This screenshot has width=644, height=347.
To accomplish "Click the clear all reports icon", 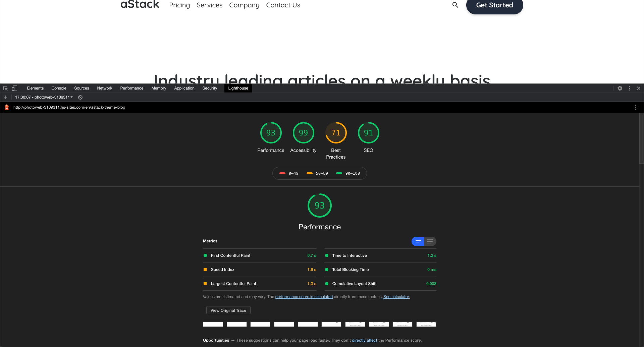I will (80, 97).
